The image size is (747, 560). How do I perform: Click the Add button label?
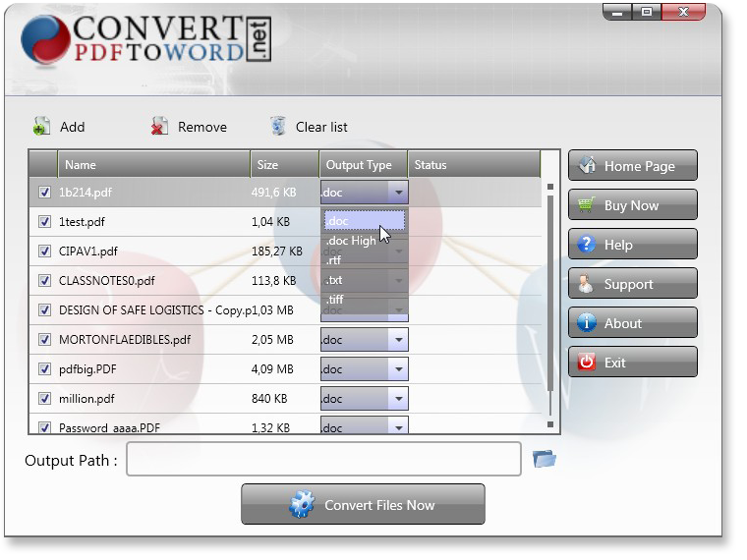coord(73,127)
